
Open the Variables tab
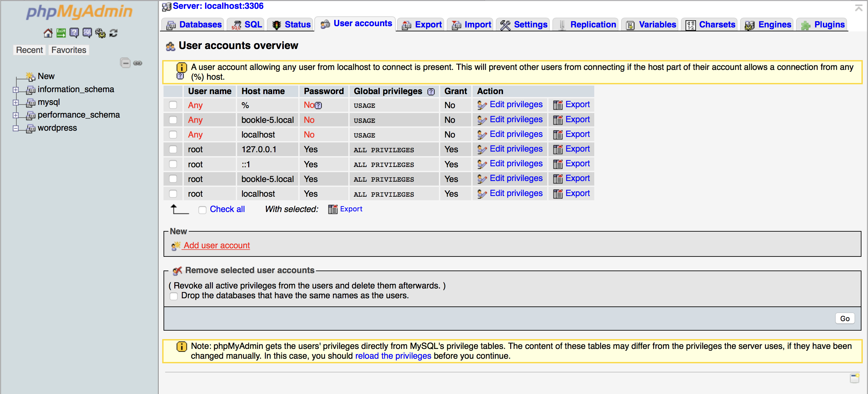point(650,25)
